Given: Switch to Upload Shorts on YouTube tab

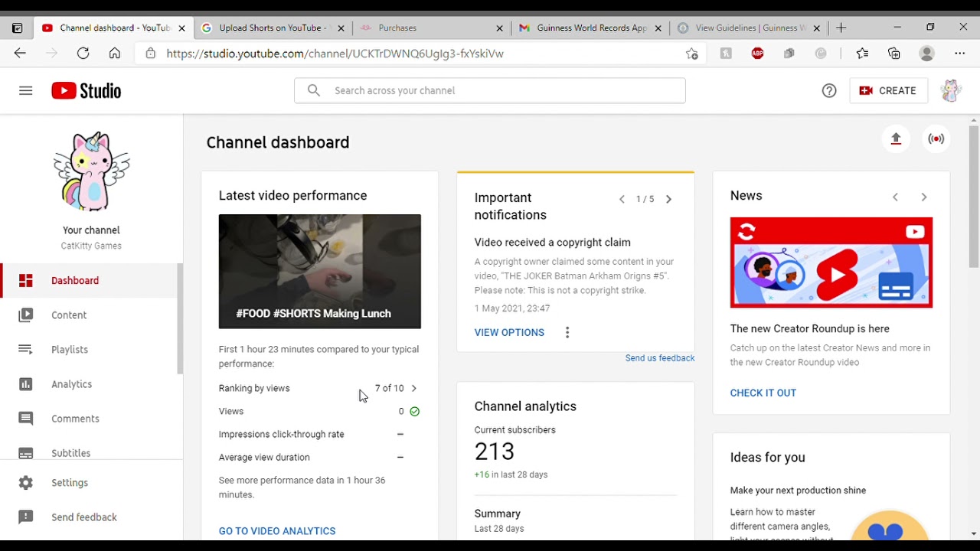Looking at the screenshot, I should (273, 28).
